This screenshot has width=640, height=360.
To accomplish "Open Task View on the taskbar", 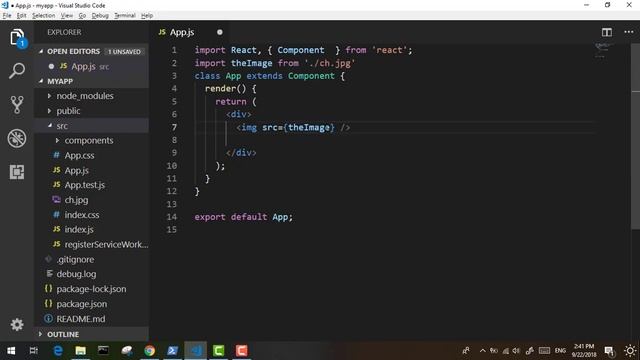I will (34, 351).
